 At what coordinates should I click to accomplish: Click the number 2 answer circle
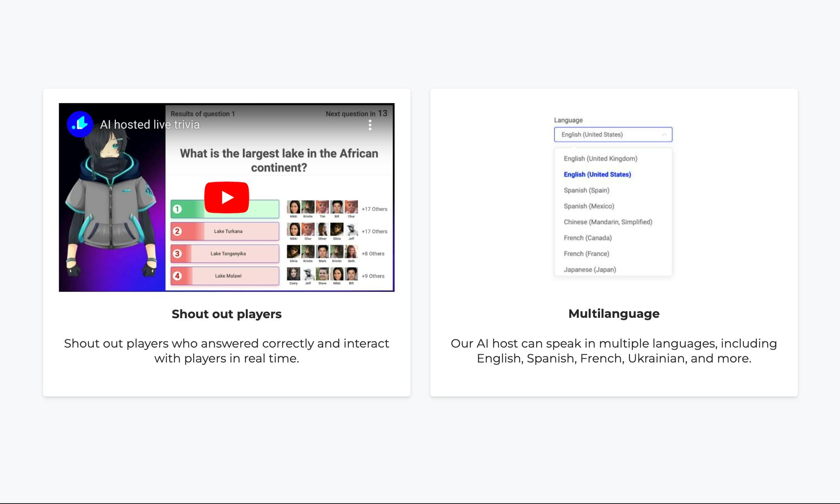coord(177,231)
